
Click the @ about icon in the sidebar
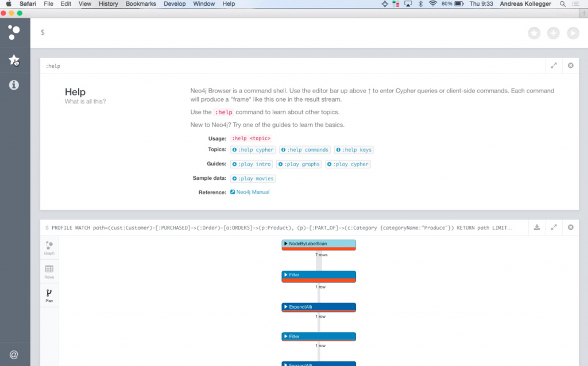[x=14, y=355]
